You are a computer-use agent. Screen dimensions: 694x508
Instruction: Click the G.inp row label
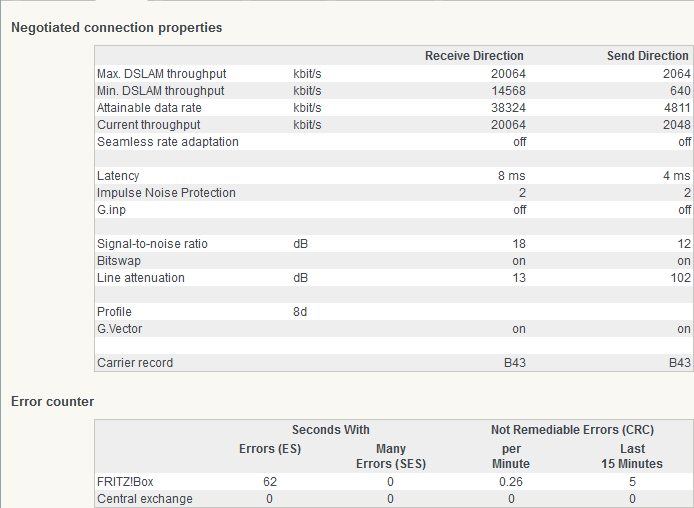click(x=112, y=210)
